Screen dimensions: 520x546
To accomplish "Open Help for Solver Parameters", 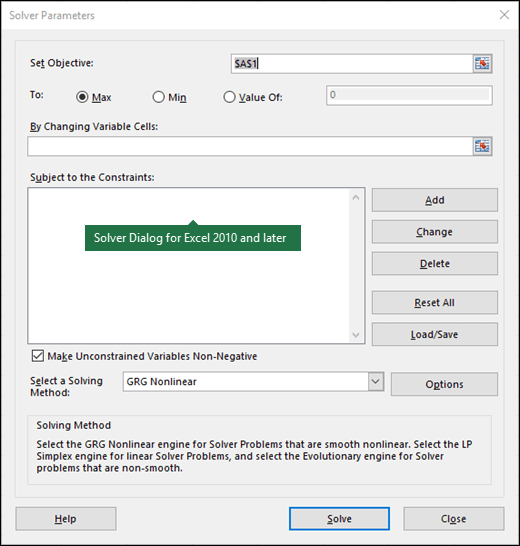I will [x=66, y=519].
